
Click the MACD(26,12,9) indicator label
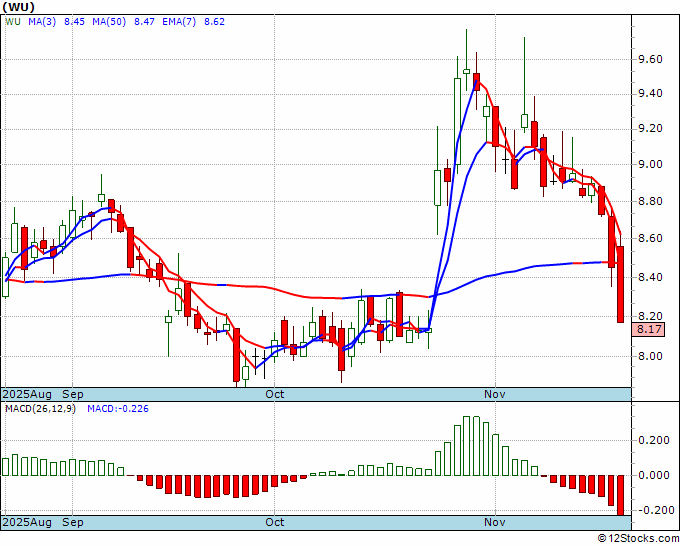tap(40, 409)
